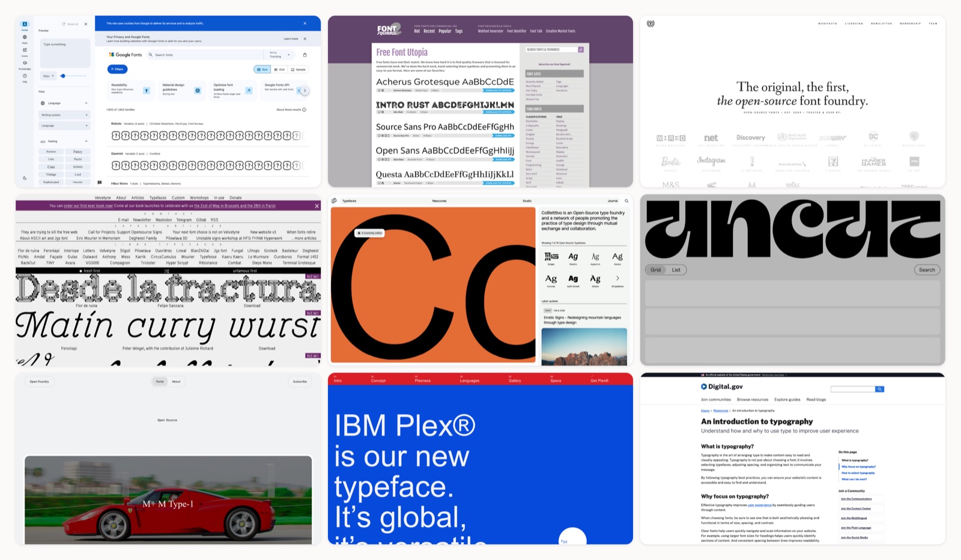961x560 pixels.
Task: Select Row view in Google Fonts
Action: pyautogui.click(x=262, y=70)
